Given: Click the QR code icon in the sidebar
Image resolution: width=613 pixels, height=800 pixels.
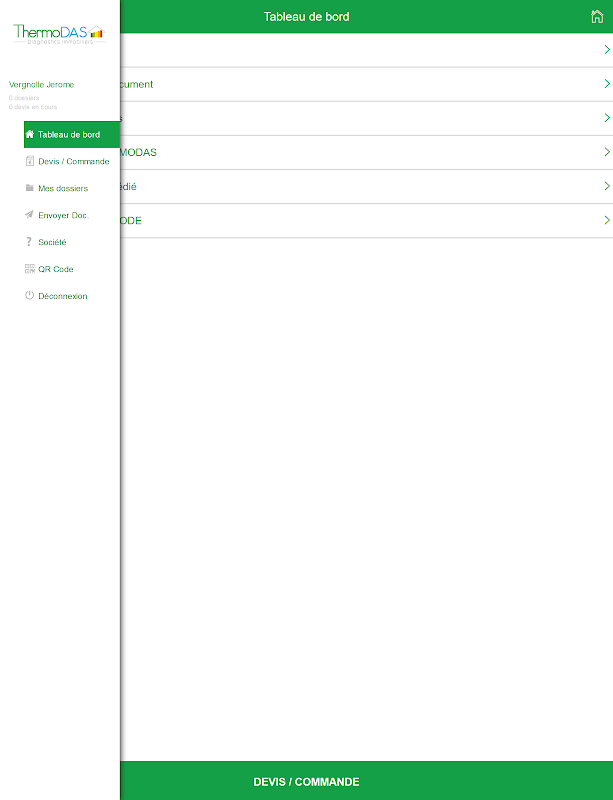Looking at the screenshot, I should coord(30,269).
